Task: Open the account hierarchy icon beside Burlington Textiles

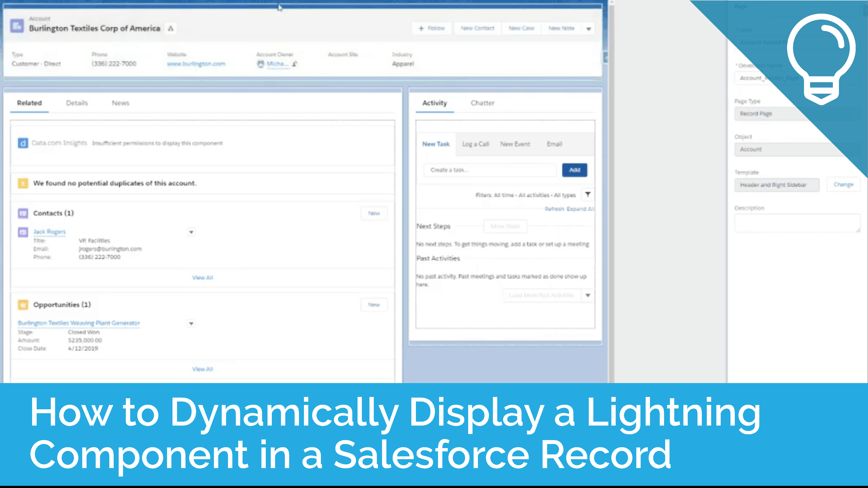Action: pyautogui.click(x=171, y=29)
